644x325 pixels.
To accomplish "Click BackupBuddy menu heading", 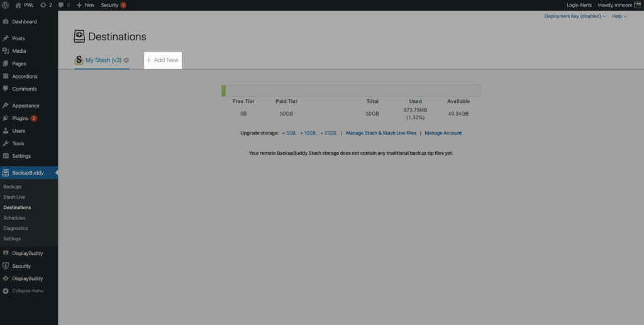I will [29, 173].
